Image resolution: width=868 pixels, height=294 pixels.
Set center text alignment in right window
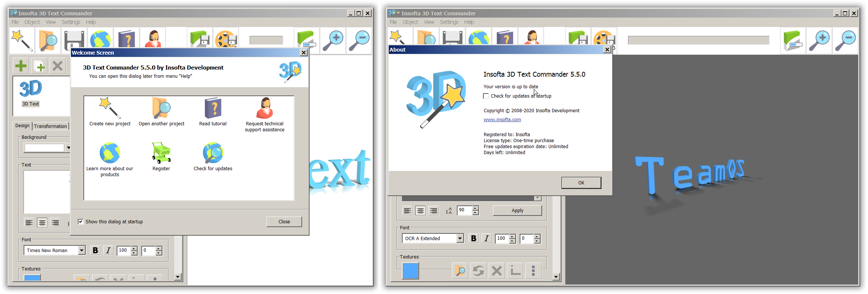(421, 211)
